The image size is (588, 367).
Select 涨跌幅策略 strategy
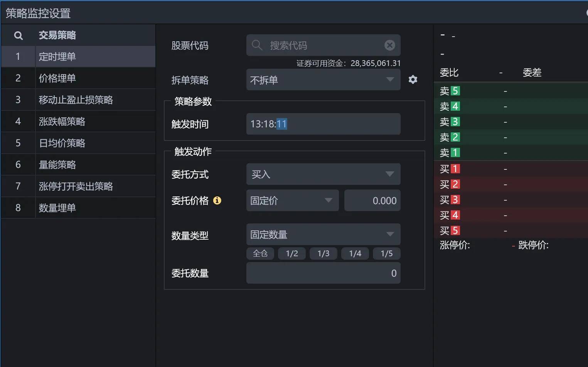pyautogui.click(x=78, y=122)
